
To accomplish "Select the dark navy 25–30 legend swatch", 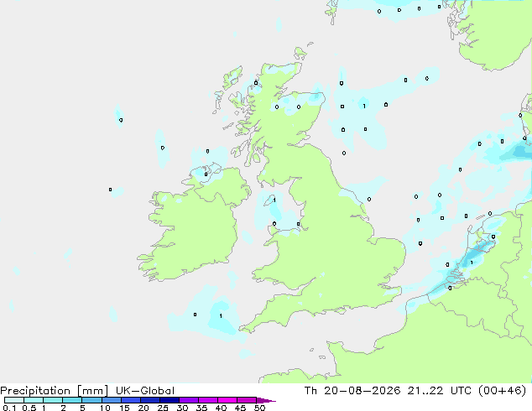I will tap(170, 400).
